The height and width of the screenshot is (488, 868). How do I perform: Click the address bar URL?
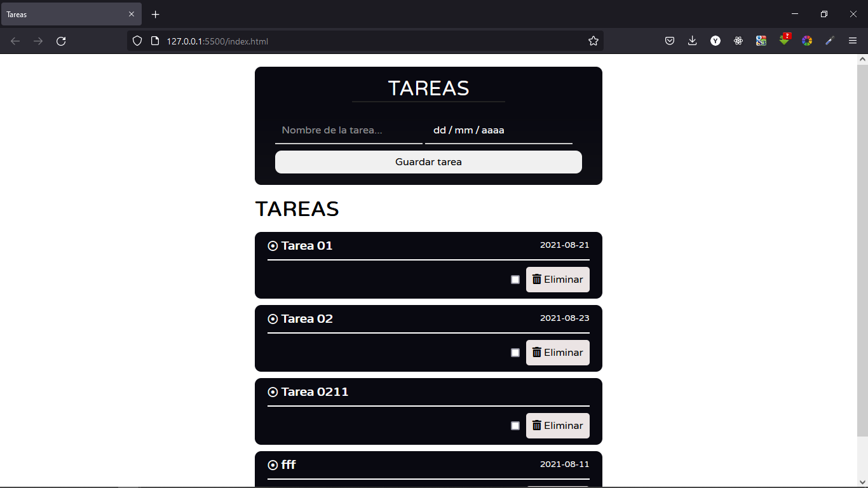[217, 41]
